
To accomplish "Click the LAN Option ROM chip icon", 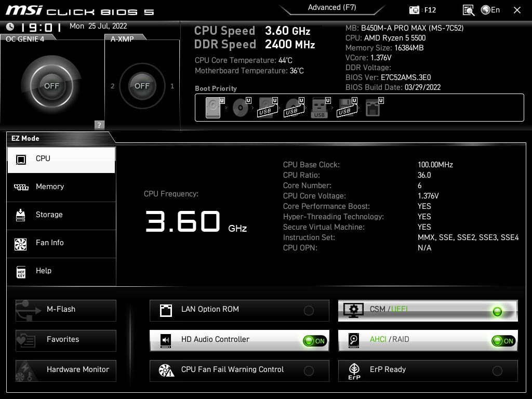I will (x=166, y=311).
